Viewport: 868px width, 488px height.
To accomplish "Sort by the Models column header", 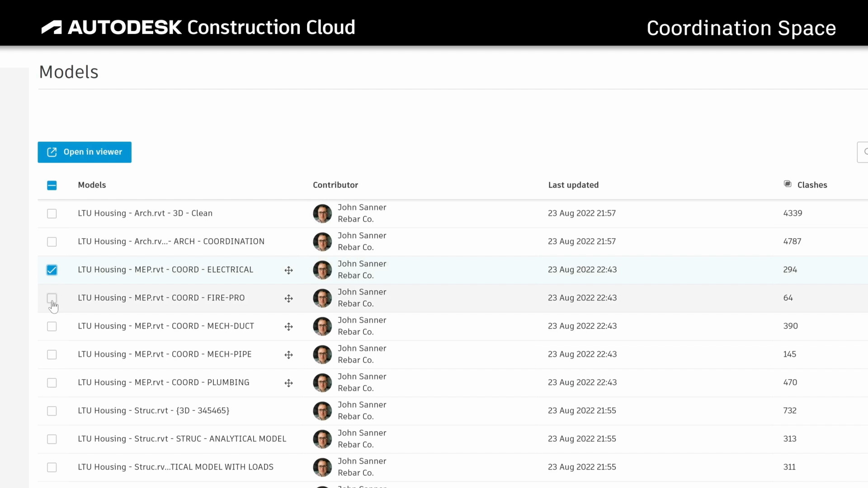I will (92, 185).
